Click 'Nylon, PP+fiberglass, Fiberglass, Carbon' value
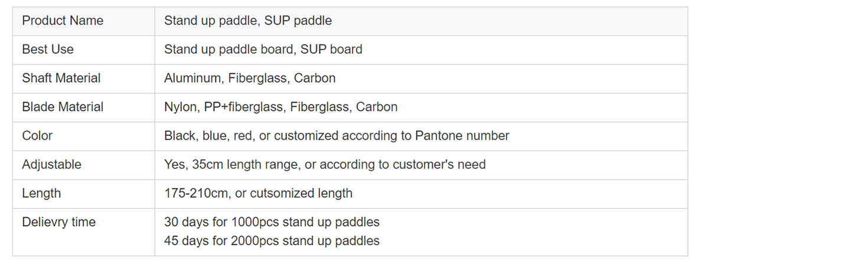The height and width of the screenshot is (265, 868). [280, 107]
